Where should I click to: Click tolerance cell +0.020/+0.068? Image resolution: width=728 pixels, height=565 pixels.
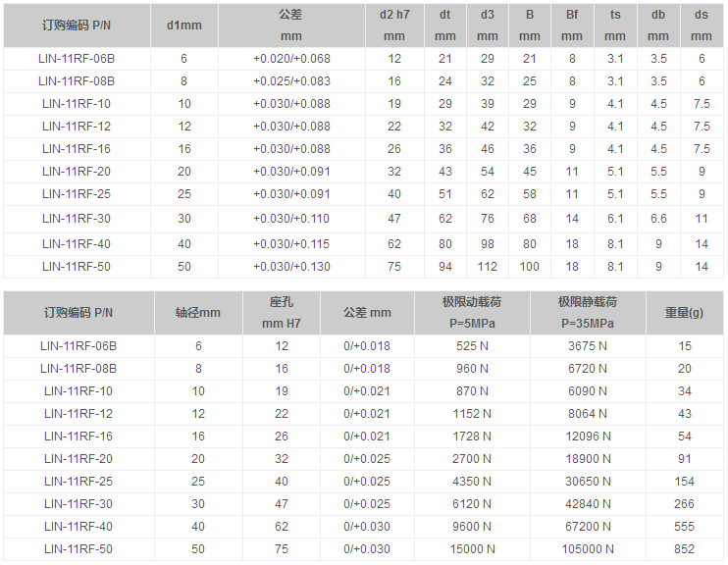click(291, 59)
